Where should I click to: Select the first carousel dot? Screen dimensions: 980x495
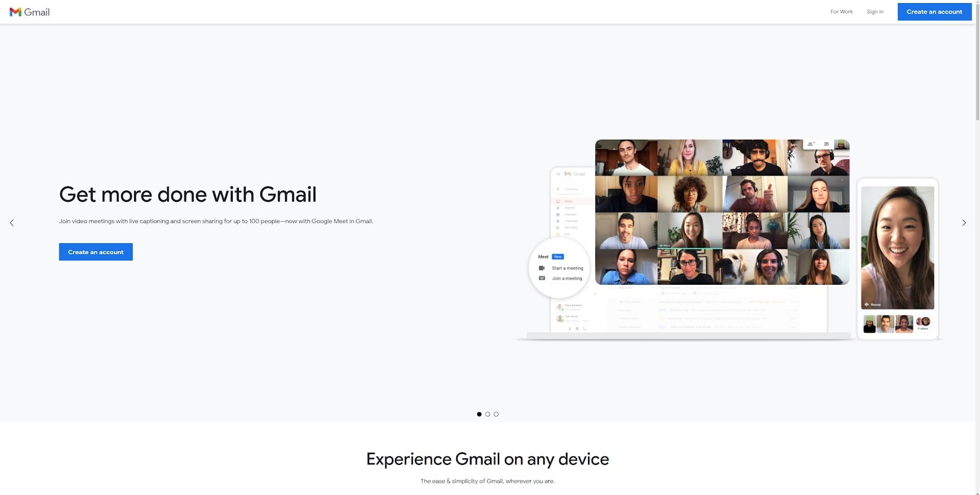click(x=479, y=414)
